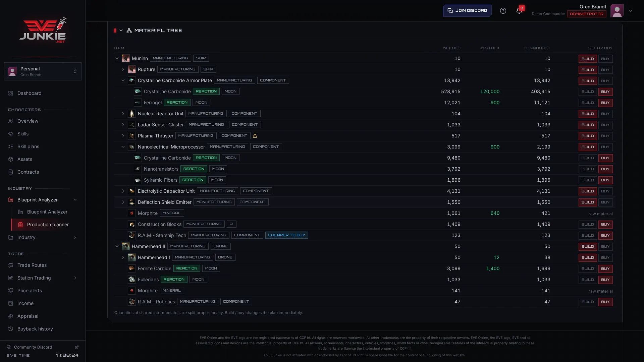
Task: Click the Muninn ship icon
Action: pos(126,58)
